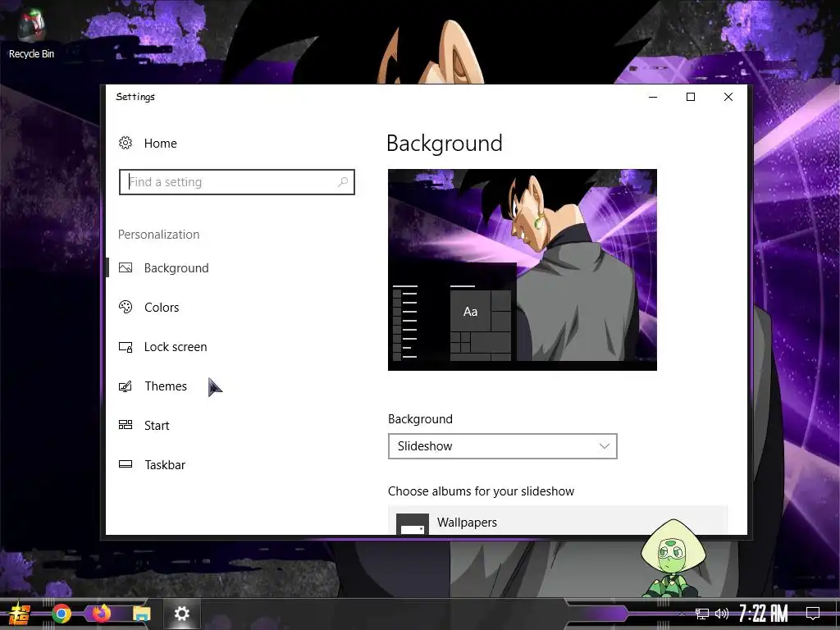The width and height of the screenshot is (840, 630).
Task: Click the 'Settings' window title text
Action: click(135, 97)
